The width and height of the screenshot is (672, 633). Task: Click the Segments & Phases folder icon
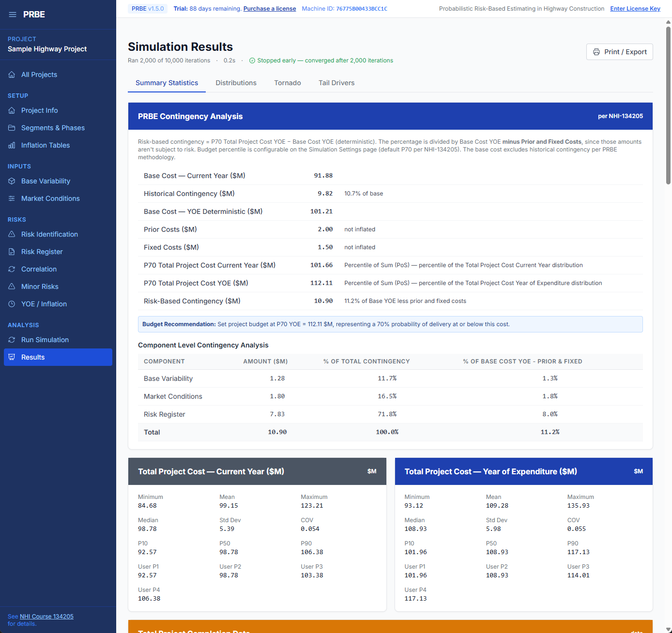[x=12, y=128]
